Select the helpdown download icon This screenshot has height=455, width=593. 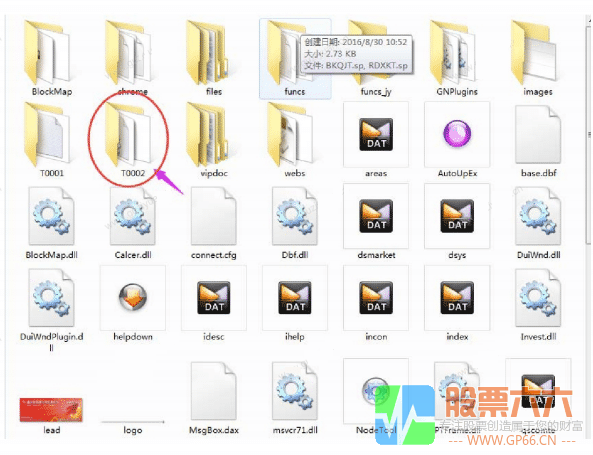[x=133, y=298]
